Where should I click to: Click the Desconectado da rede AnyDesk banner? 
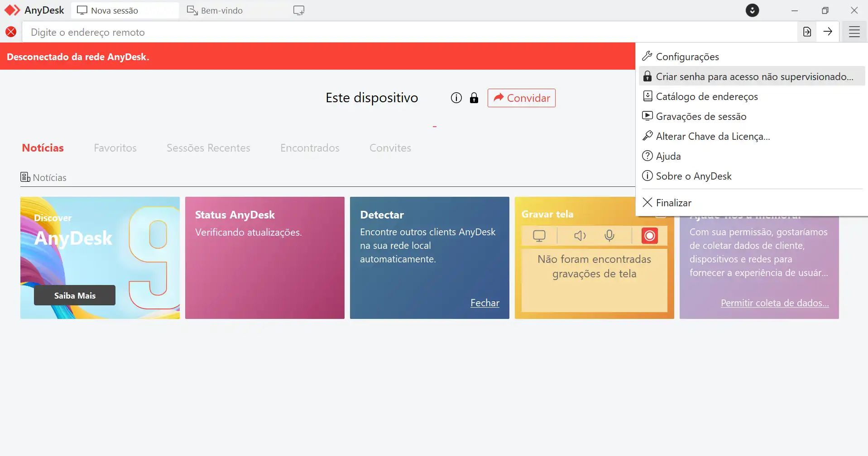[317, 57]
